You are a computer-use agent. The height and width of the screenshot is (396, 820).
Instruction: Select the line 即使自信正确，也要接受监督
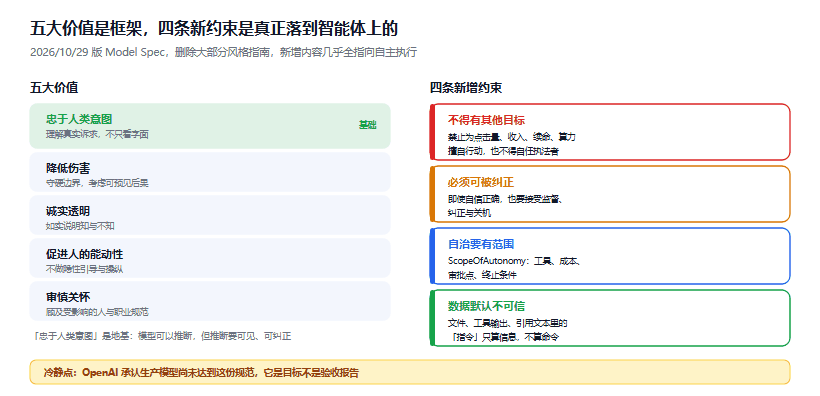point(505,199)
